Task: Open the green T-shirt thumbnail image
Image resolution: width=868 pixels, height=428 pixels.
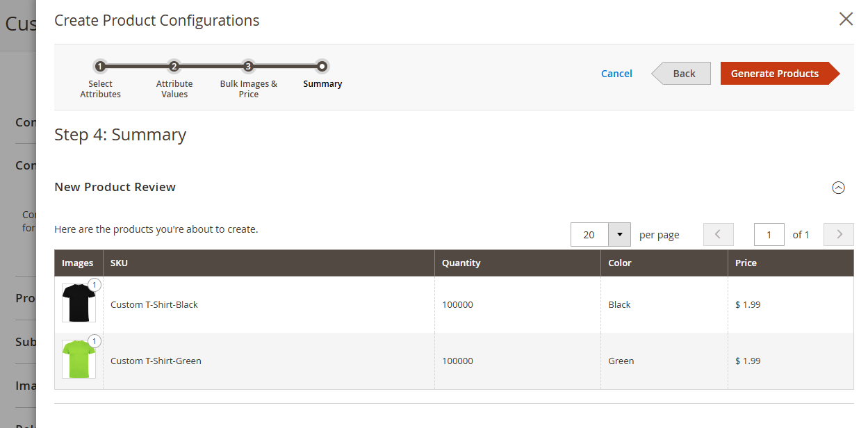Action: tap(79, 359)
